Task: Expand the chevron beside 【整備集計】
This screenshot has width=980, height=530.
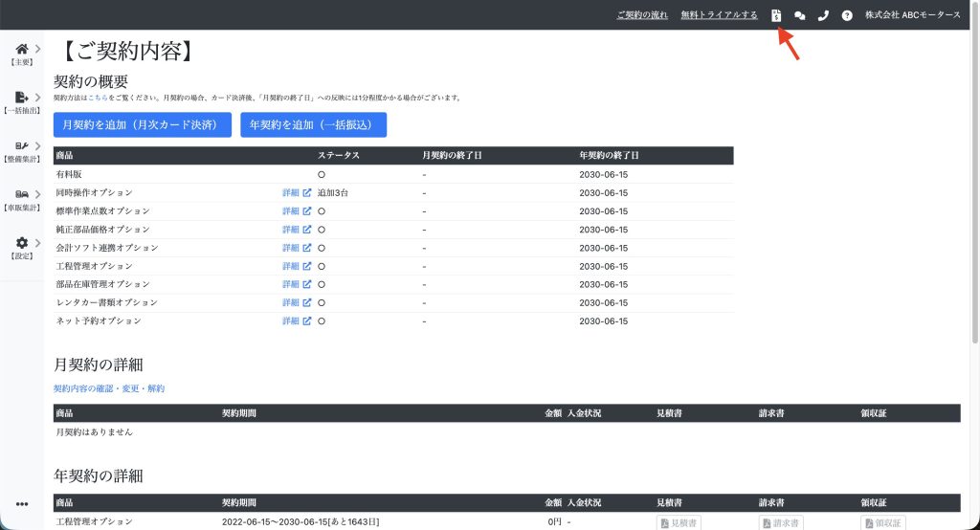Action: (37, 145)
